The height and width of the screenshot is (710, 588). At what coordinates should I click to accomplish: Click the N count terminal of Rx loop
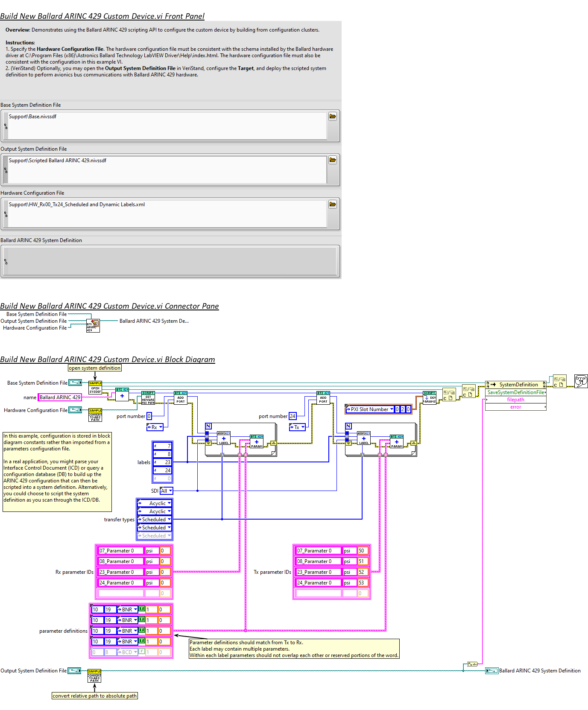point(208,426)
